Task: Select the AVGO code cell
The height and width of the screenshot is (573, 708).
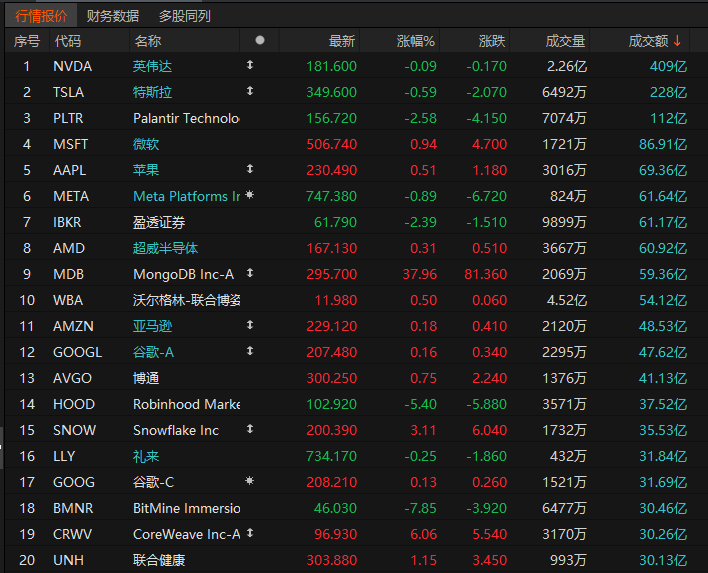Action: pos(72,378)
